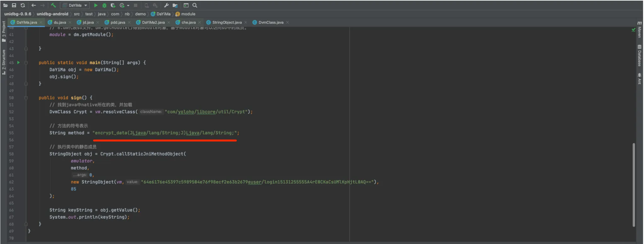This screenshot has width=644, height=244.
Task: Click the nb breadcrumb segment
Action: tap(127, 14)
